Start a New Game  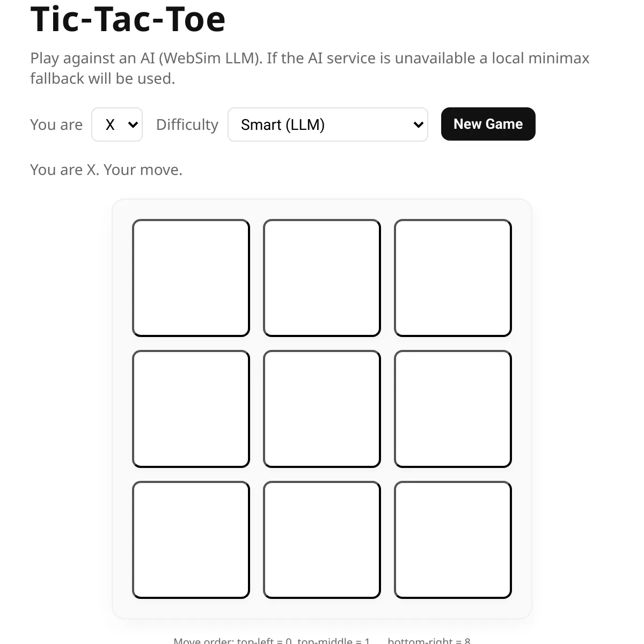pos(488,124)
